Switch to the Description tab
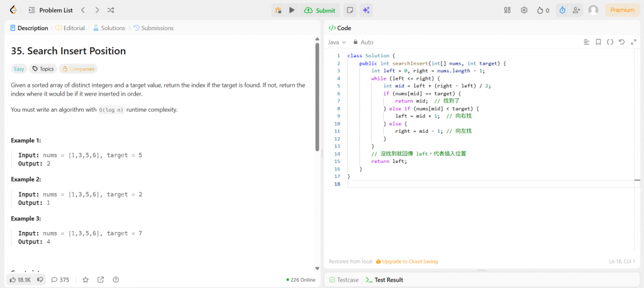Screen dimensions: 644x288 29,28
